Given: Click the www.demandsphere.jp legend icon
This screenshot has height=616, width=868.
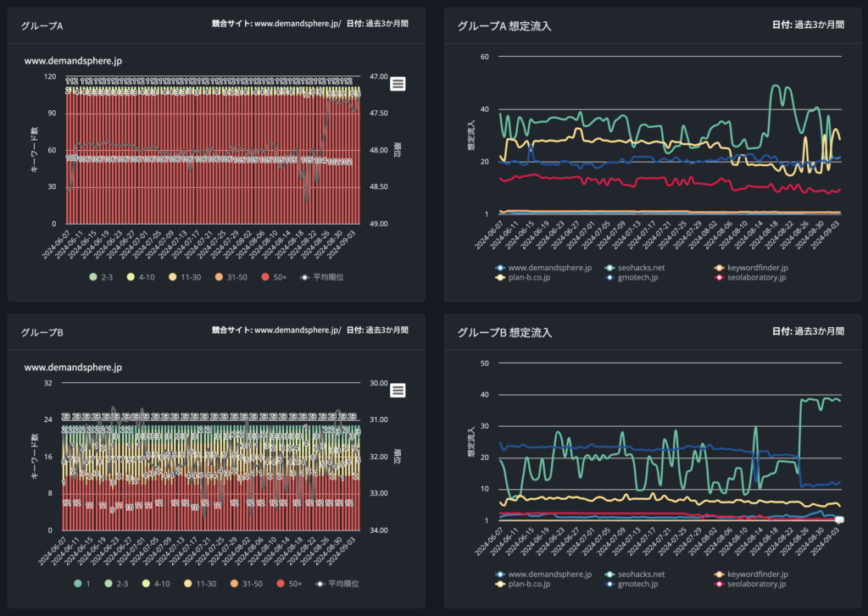Looking at the screenshot, I should click(x=501, y=267).
